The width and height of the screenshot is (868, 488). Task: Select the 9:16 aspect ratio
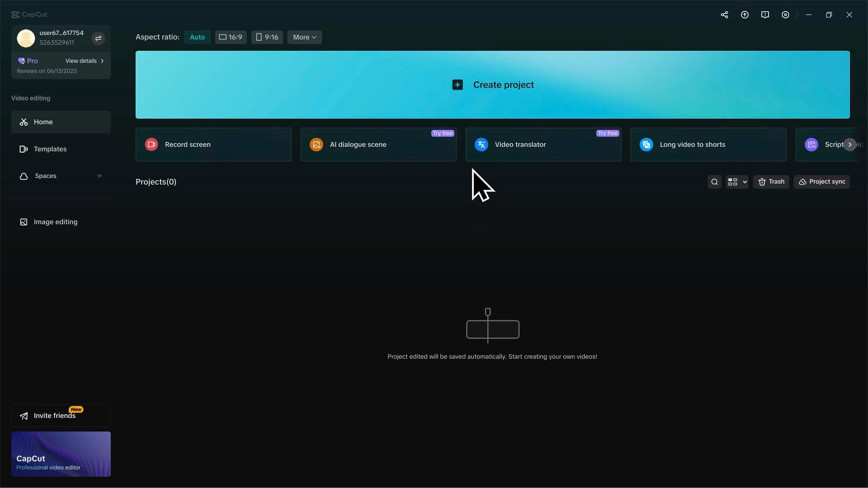click(x=267, y=37)
